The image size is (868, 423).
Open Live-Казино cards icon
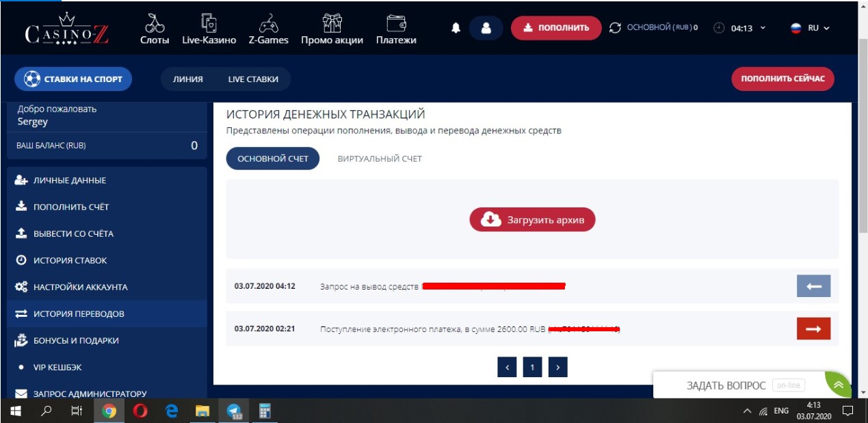[209, 23]
